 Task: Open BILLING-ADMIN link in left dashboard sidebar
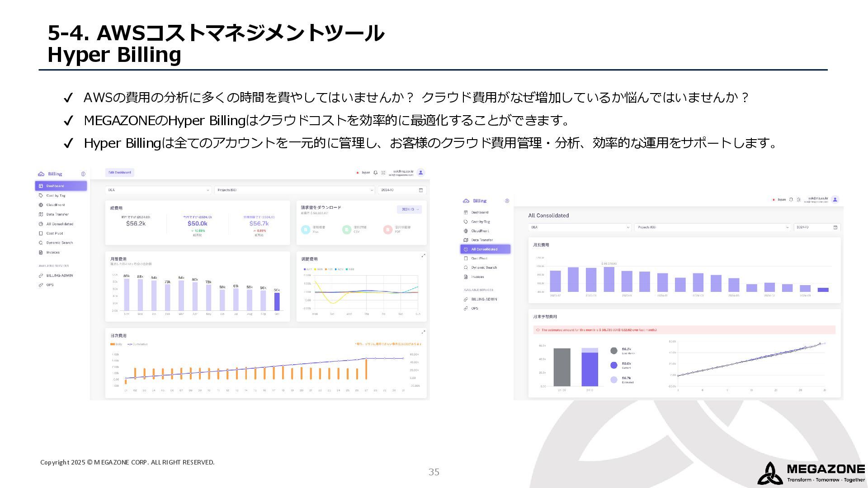tap(59, 276)
